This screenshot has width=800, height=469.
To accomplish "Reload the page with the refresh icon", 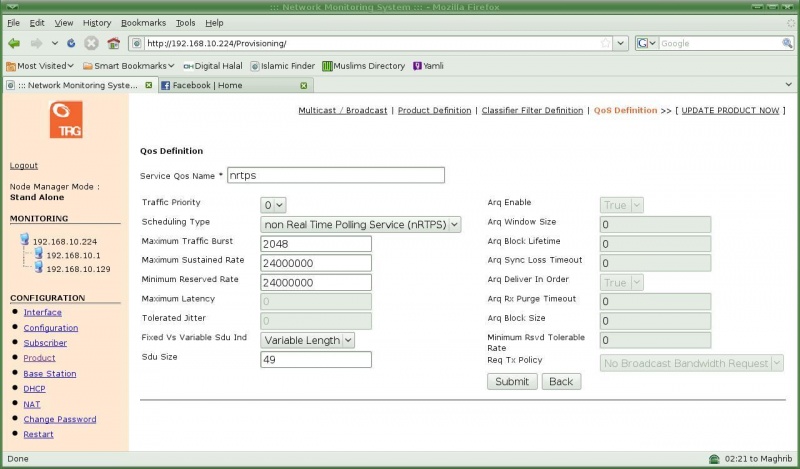I will [x=70, y=44].
